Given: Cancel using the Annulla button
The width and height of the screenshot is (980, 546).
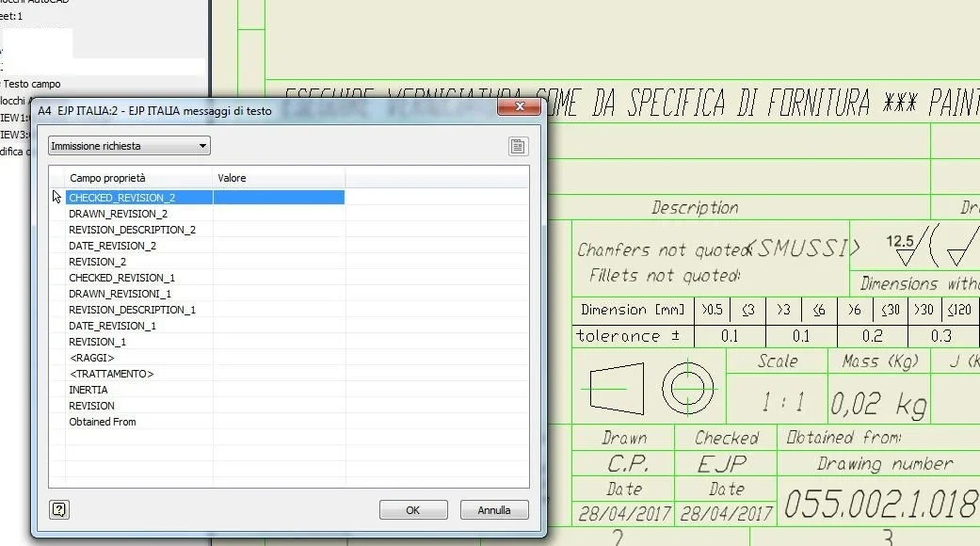Looking at the screenshot, I should 494,510.
